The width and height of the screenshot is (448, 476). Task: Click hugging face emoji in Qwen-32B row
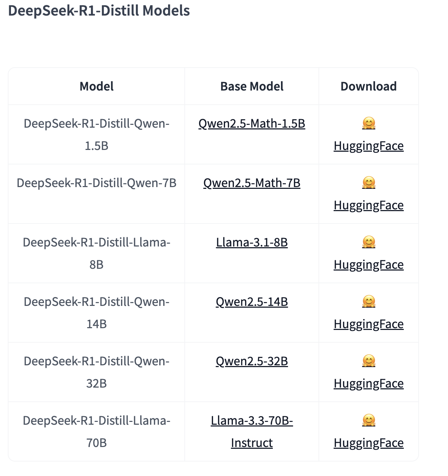click(x=368, y=361)
